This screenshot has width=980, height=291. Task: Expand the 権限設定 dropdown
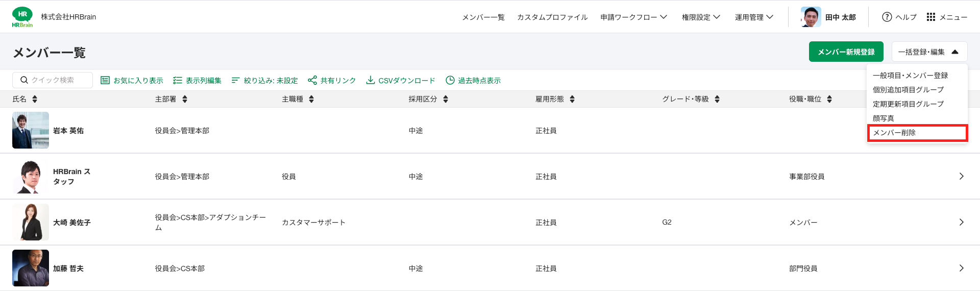pyautogui.click(x=701, y=17)
